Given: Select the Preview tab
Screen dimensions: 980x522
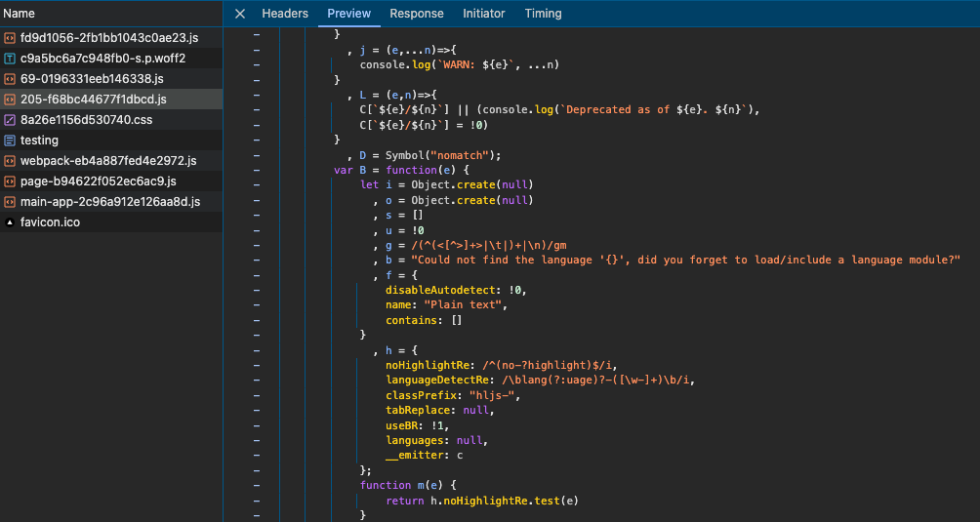Looking at the screenshot, I should click(348, 14).
